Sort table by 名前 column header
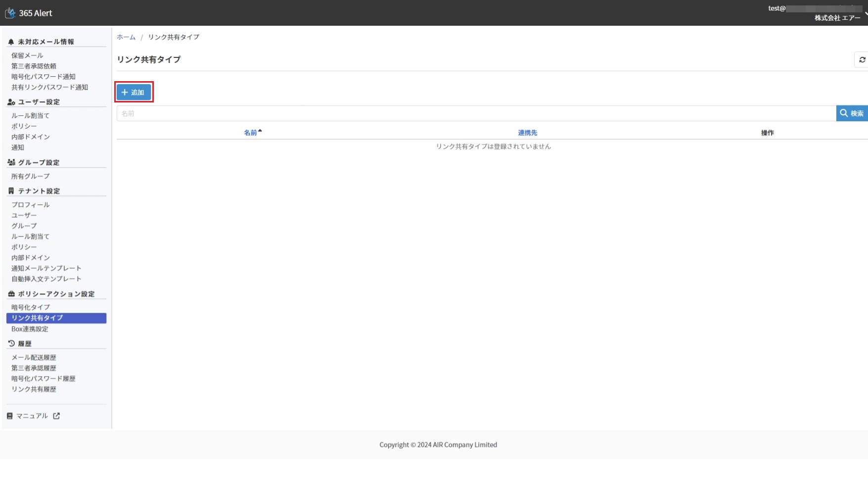This screenshot has width=868, height=481. (251, 133)
